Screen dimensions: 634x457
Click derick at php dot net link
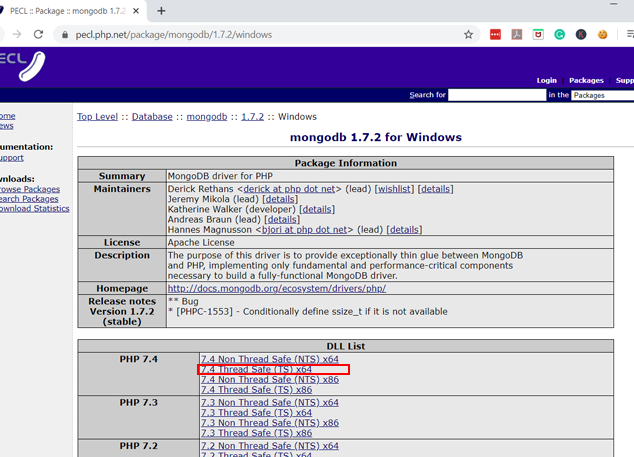click(289, 189)
